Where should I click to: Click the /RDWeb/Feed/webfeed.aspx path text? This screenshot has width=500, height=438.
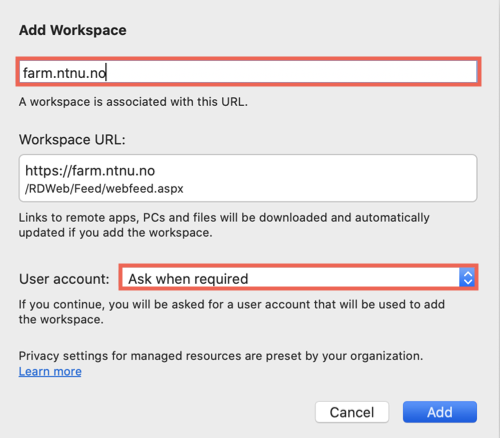[104, 189]
